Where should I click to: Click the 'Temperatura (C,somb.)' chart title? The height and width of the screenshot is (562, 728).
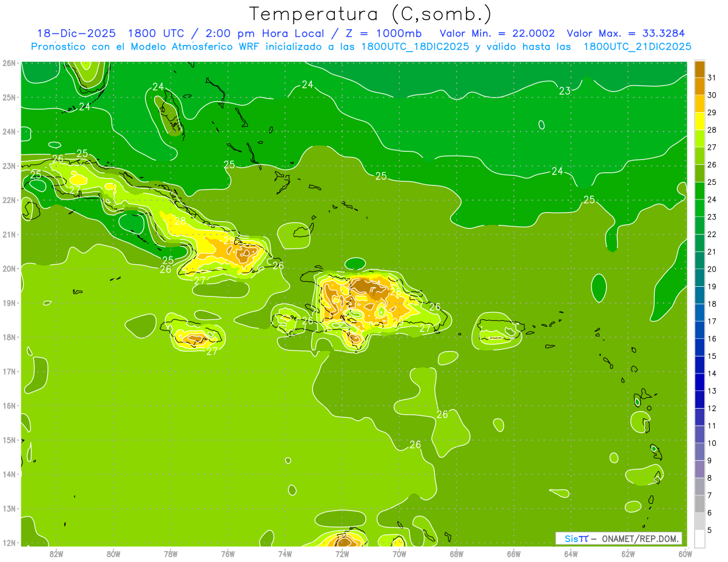coord(371,14)
